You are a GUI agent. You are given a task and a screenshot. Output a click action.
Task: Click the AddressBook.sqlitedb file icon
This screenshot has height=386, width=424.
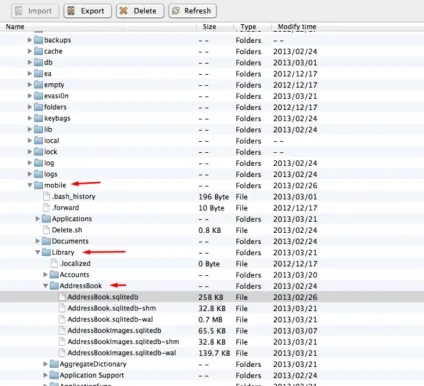pos(62,297)
